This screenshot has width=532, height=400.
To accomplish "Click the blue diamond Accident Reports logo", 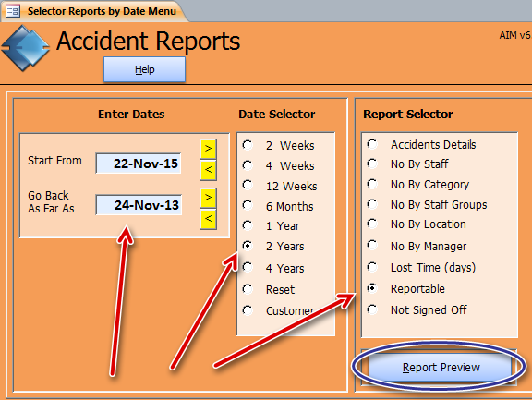I will 26,48.
